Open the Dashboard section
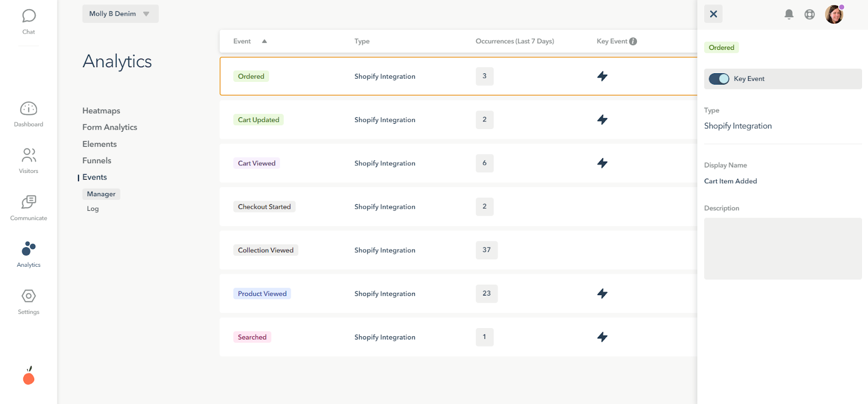The image size is (868, 404). pos(29,114)
